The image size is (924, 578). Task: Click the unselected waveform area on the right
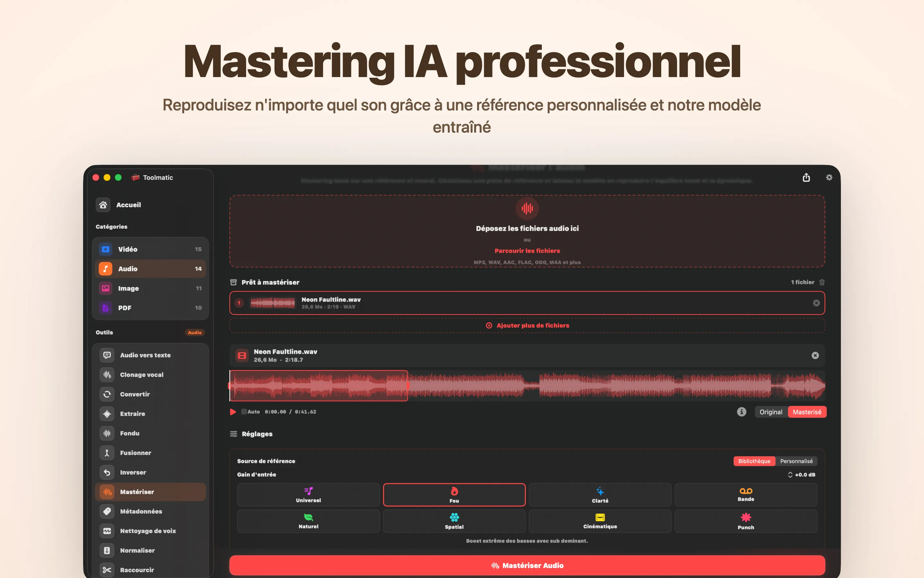coord(617,386)
